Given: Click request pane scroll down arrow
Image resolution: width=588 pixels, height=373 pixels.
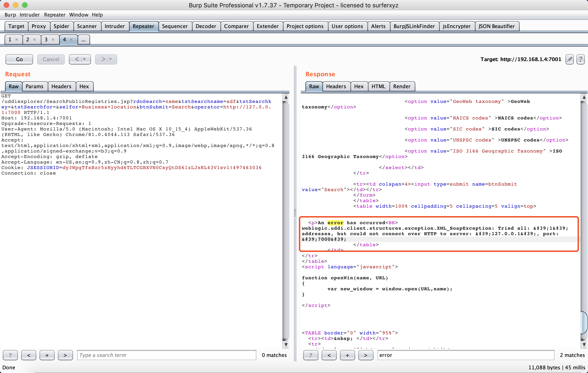Looking at the screenshot, I should coord(286,345).
